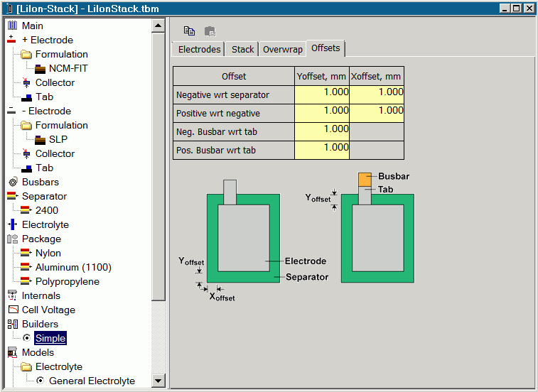Click the Electrolyte icon in the tree
This screenshot has width=538, height=392.
click(12, 224)
